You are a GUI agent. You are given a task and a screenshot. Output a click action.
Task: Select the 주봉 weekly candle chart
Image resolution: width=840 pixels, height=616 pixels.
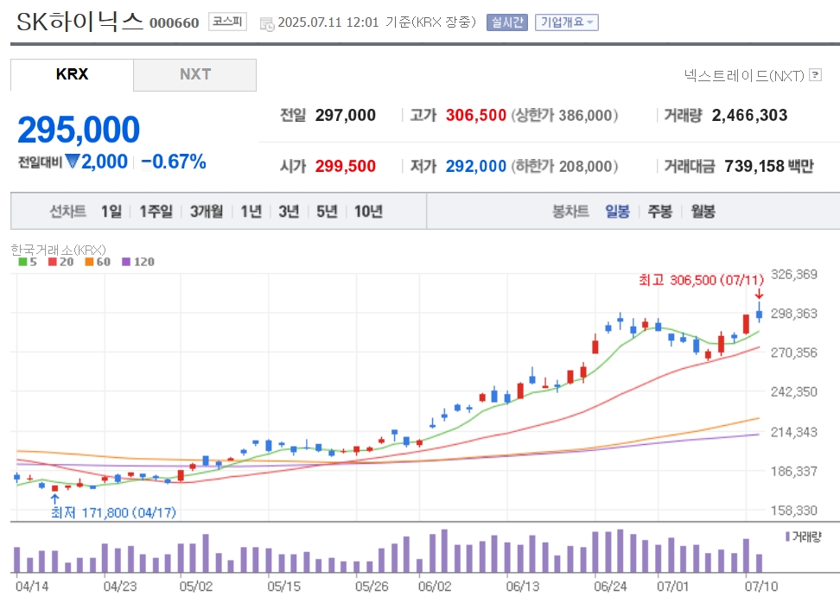click(x=660, y=211)
